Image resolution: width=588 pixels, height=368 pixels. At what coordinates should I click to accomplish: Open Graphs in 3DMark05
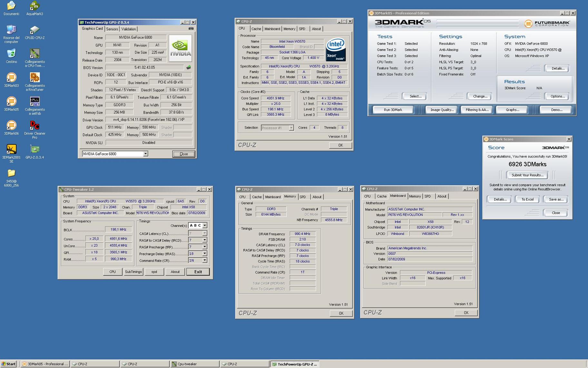point(512,110)
